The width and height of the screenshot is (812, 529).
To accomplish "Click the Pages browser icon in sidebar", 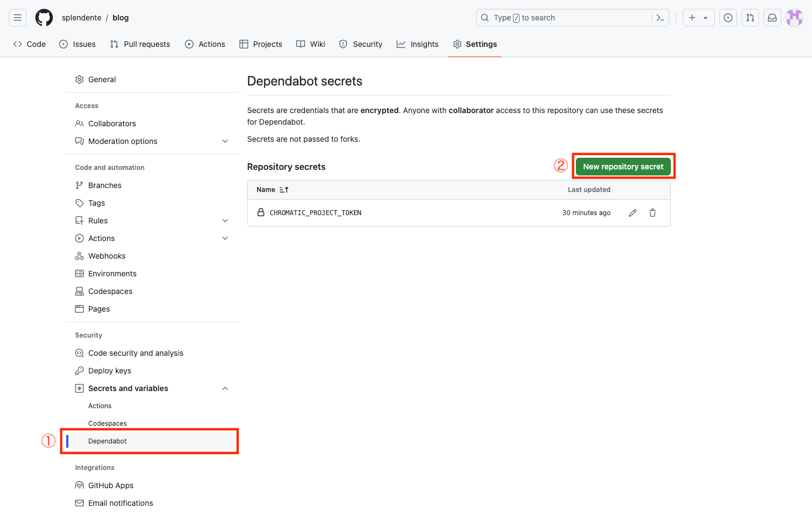I will [x=79, y=309].
